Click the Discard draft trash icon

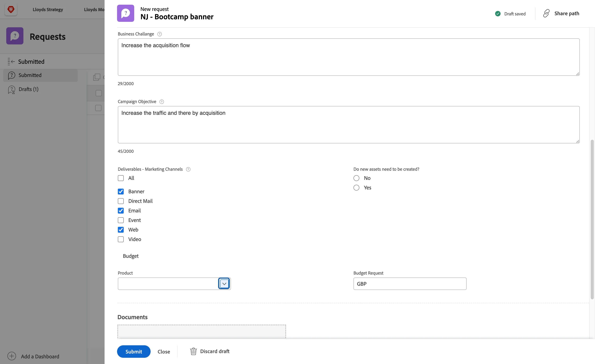193,352
